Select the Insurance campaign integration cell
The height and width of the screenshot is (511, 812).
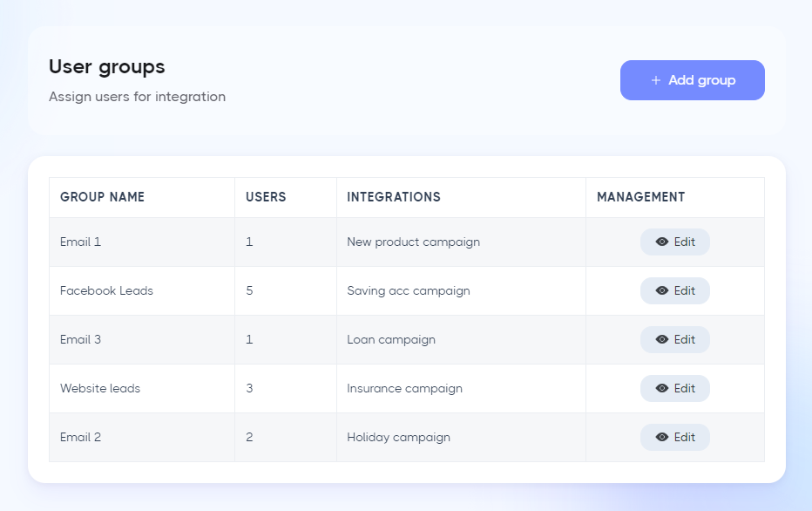click(462, 388)
